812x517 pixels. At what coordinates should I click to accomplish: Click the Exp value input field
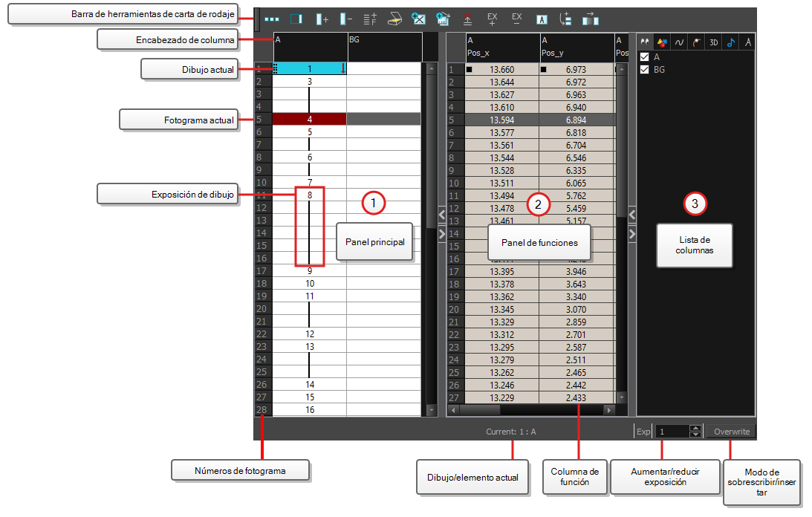tap(672, 432)
